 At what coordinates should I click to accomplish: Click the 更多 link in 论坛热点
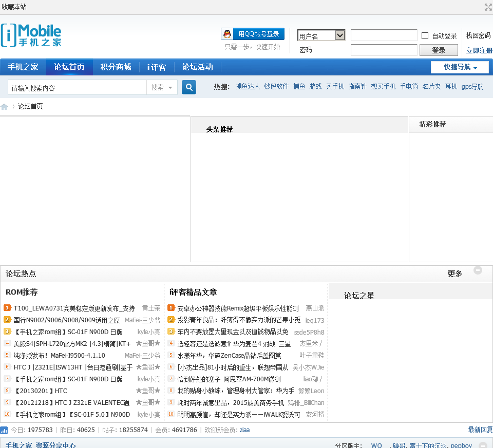coord(454,274)
